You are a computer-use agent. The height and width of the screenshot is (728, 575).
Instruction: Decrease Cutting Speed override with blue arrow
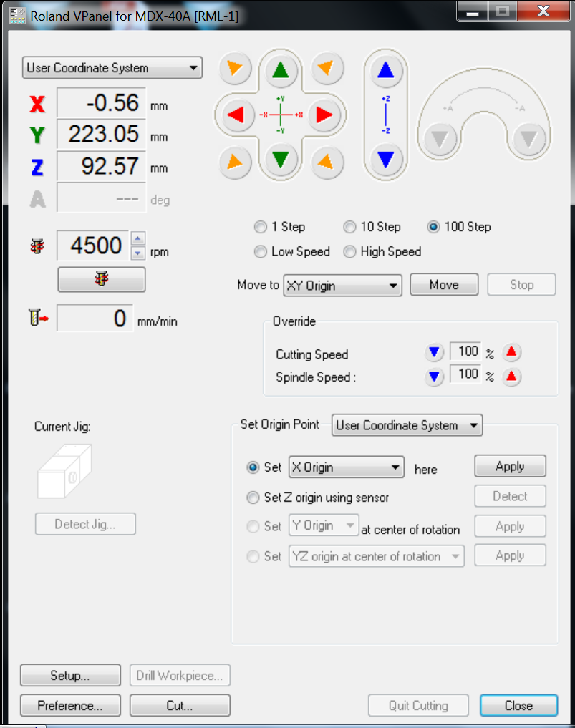coord(434,352)
